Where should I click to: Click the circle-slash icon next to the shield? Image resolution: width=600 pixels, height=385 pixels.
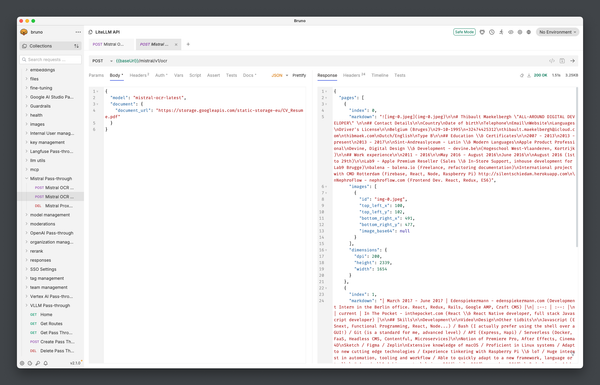492,32
